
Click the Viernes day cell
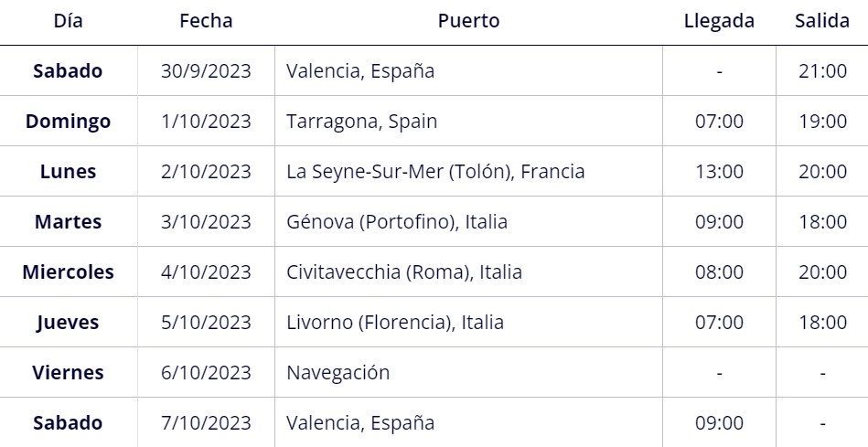click(68, 373)
